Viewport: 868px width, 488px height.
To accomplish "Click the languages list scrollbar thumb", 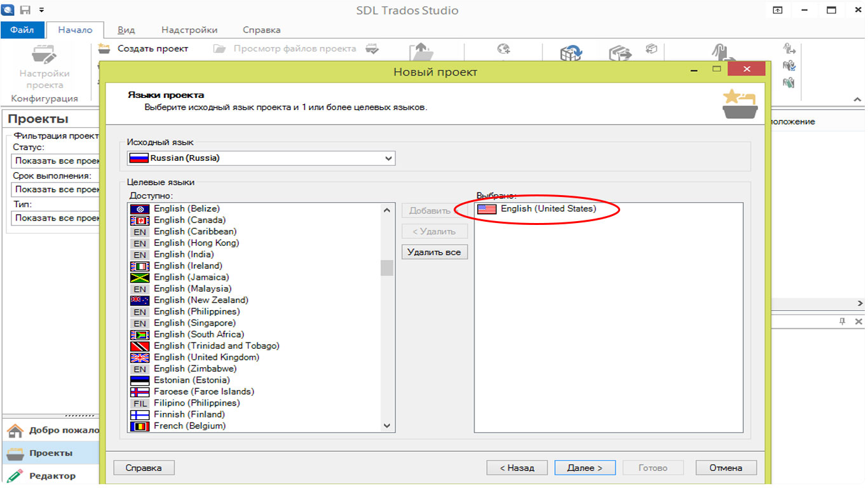I will [x=387, y=268].
